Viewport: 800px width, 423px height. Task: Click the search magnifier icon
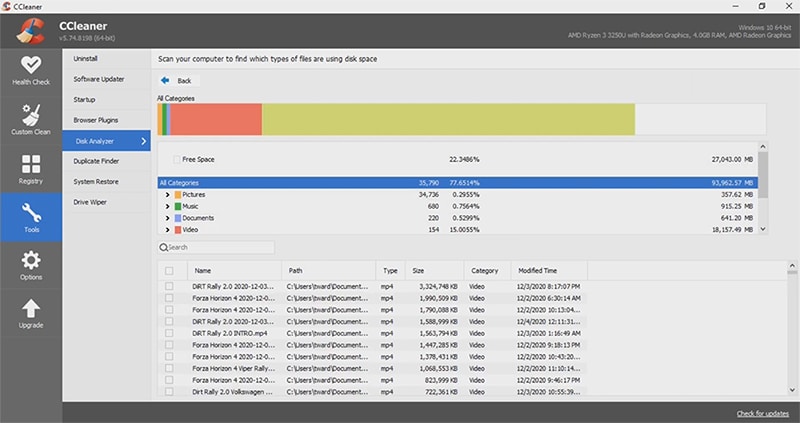(164, 247)
